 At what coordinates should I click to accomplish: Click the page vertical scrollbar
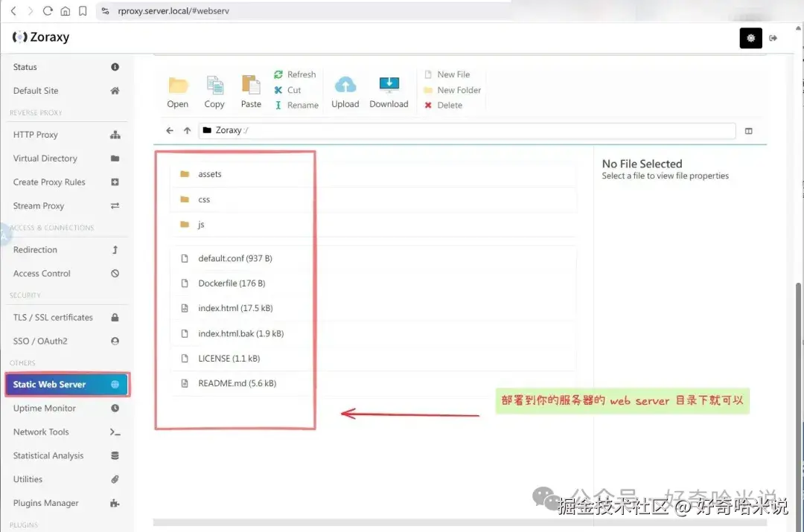(799, 406)
